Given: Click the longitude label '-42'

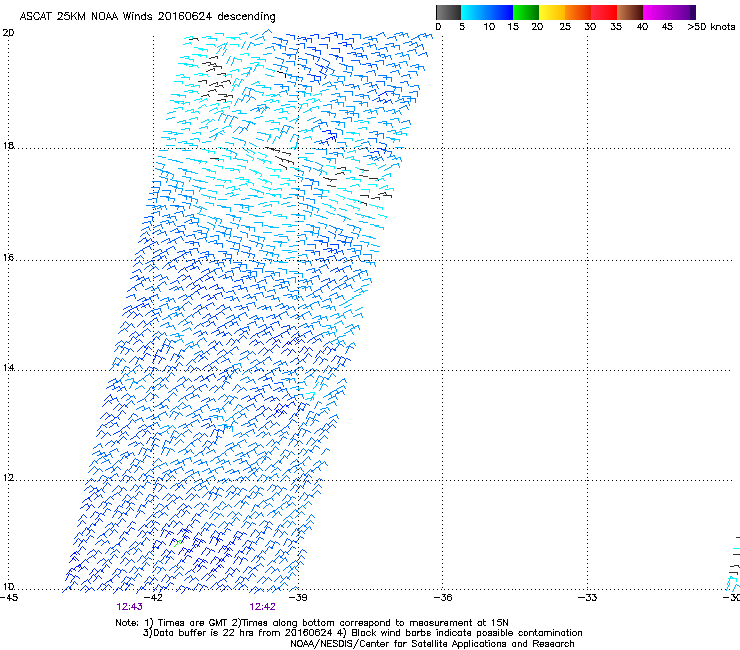Looking at the screenshot, I should [153, 598].
